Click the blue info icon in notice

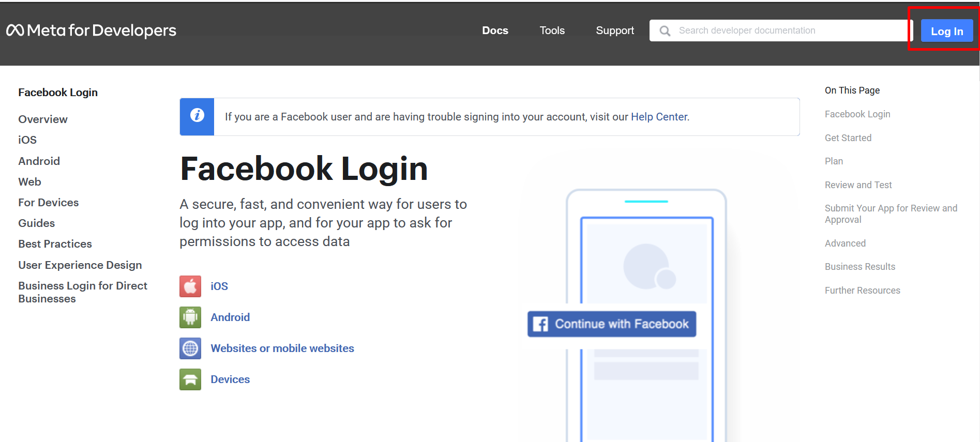click(197, 115)
